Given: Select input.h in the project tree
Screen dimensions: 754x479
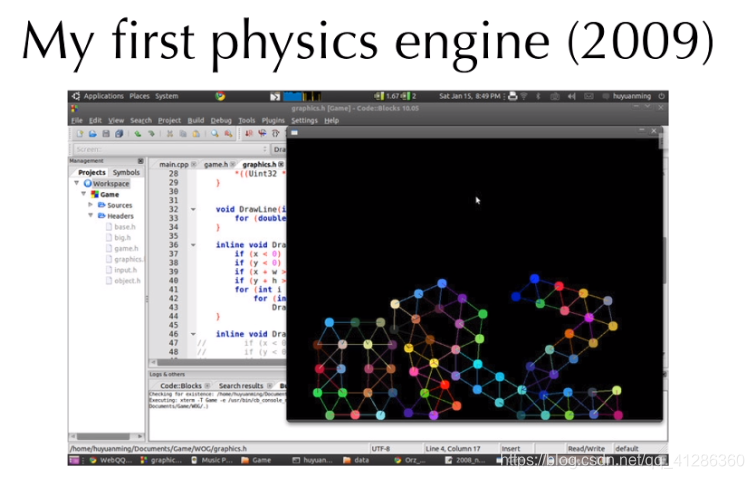Looking at the screenshot, I should click(125, 270).
